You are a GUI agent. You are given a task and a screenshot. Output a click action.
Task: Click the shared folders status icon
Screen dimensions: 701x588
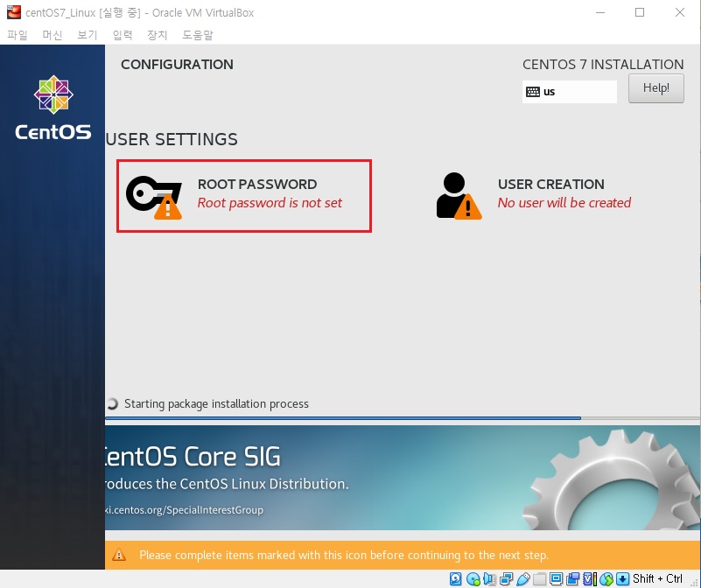[x=540, y=578]
